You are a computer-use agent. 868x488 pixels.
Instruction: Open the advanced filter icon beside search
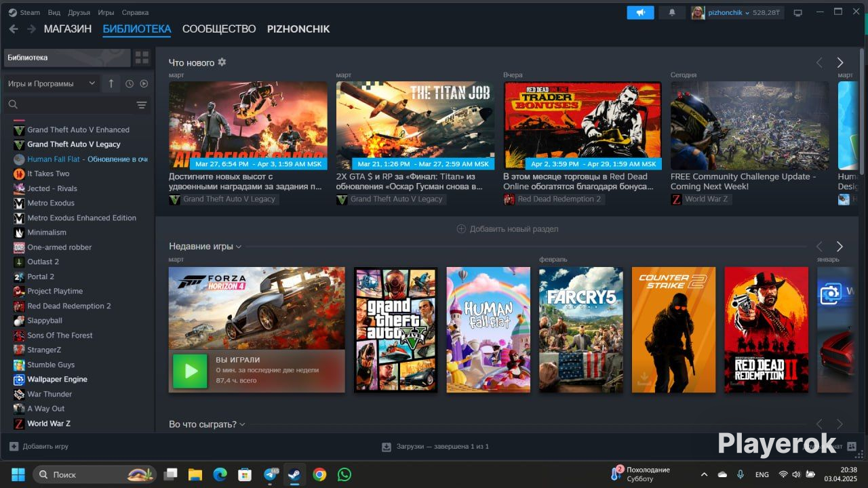click(141, 104)
